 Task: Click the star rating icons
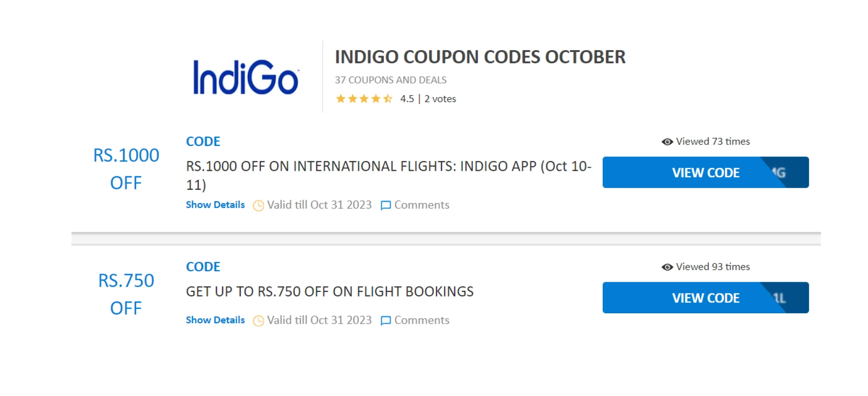point(363,99)
